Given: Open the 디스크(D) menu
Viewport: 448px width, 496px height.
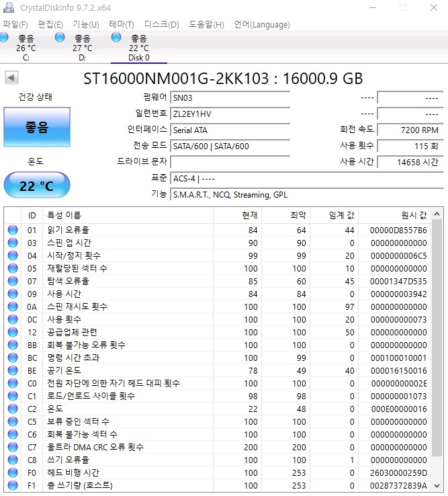Looking at the screenshot, I should click(162, 24).
